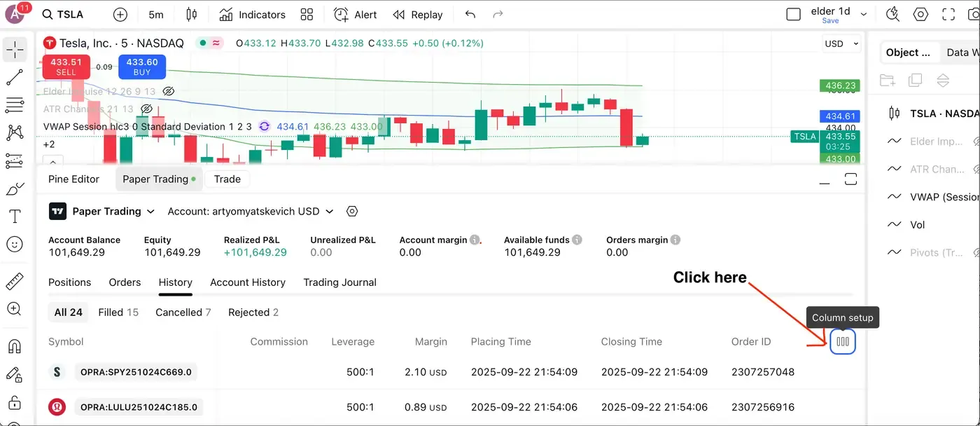Undo the last chart action
The height and width of the screenshot is (426, 980).
pos(470,15)
